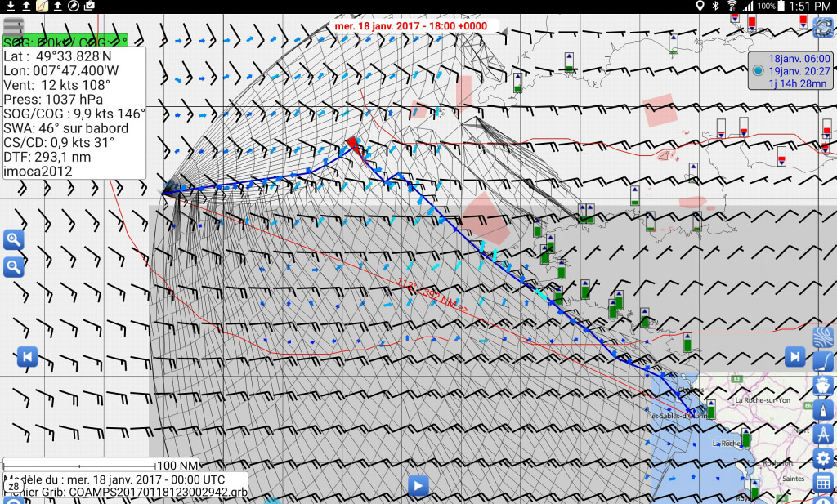Start the grib animation playback
The image size is (837, 504).
pos(418,486)
